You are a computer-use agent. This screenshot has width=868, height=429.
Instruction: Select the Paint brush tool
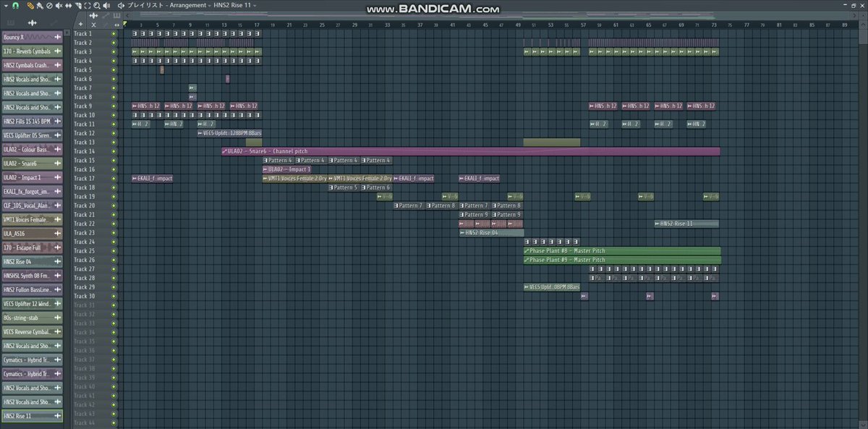coord(39,5)
